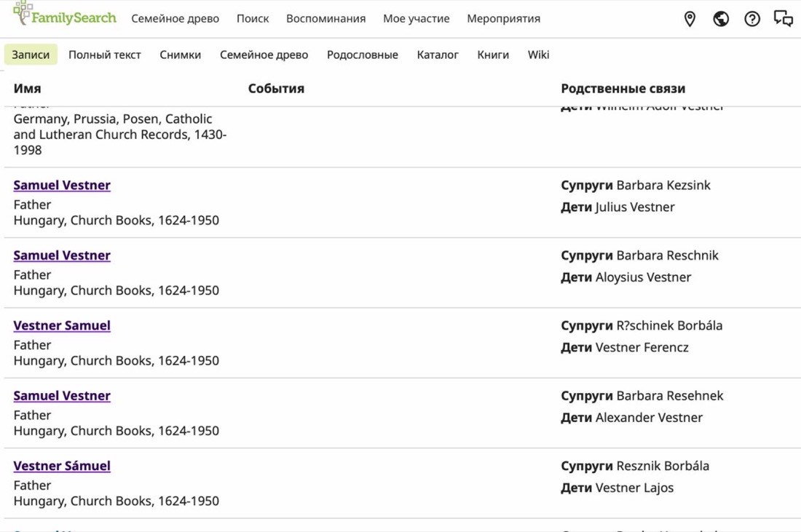Screen dimensions: 801x532
Task: Open the help question mark icon
Action: pyautogui.click(x=752, y=19)
